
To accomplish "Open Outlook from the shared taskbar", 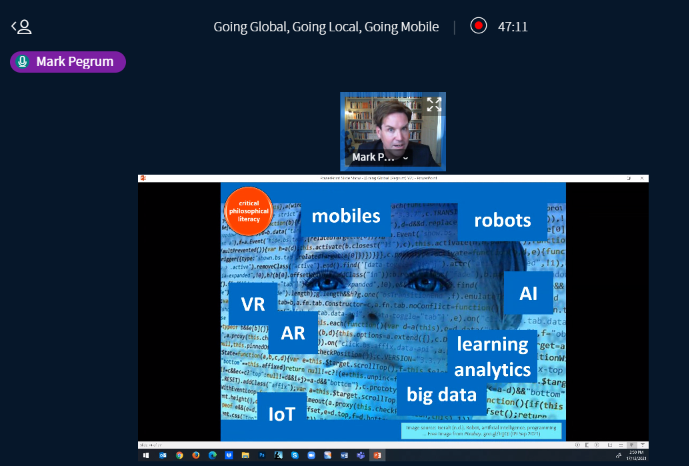I will coord(163,455).
